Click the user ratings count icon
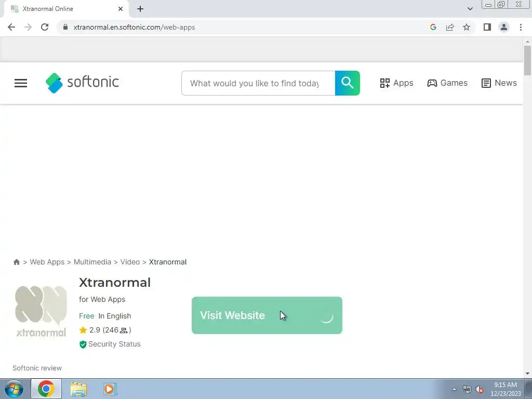The image size is (532, 399). [124, 330]
